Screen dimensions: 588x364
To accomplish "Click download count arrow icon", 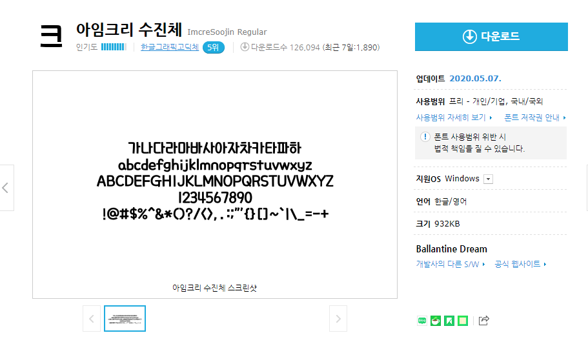I will (x=245, y=47).
